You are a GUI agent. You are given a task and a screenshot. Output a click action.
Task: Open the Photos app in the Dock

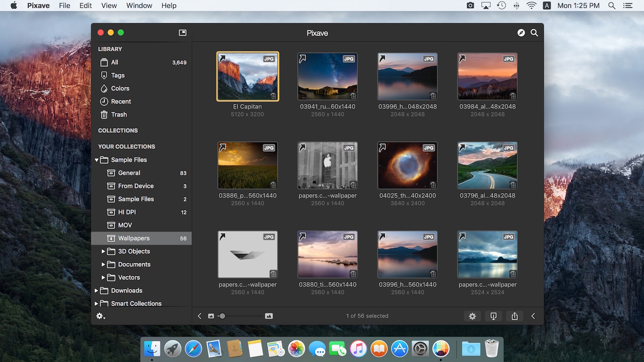tap(296, 348)
